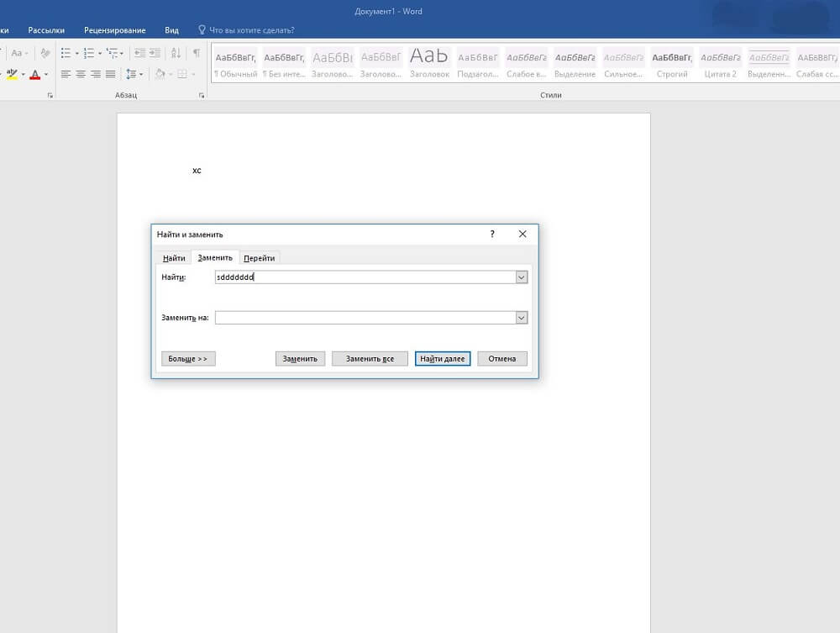Click the numbered list icon
The height and width of the screenshot is (633, 840).
pos(88,53)
